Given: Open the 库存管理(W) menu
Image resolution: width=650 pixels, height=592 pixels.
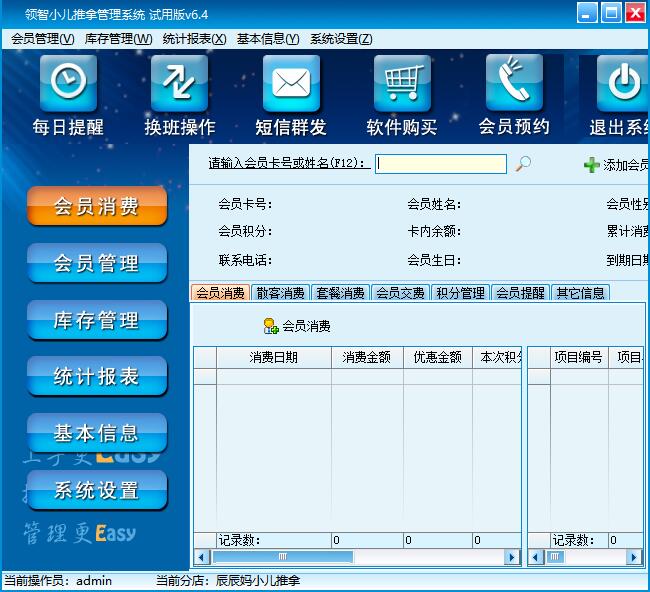Looking at the screenshot, I should pyautogui.click(x=119, y=39).
